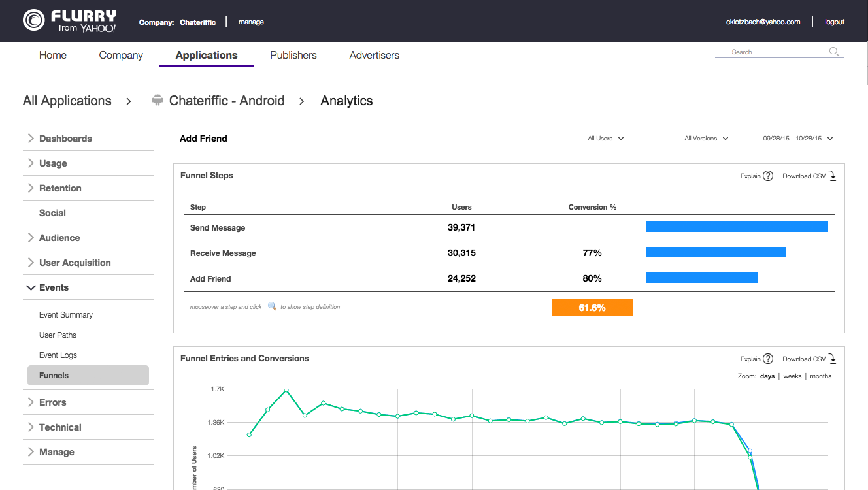Open the Publishers tab
The image size is (868, 490).
coord(293,56)
